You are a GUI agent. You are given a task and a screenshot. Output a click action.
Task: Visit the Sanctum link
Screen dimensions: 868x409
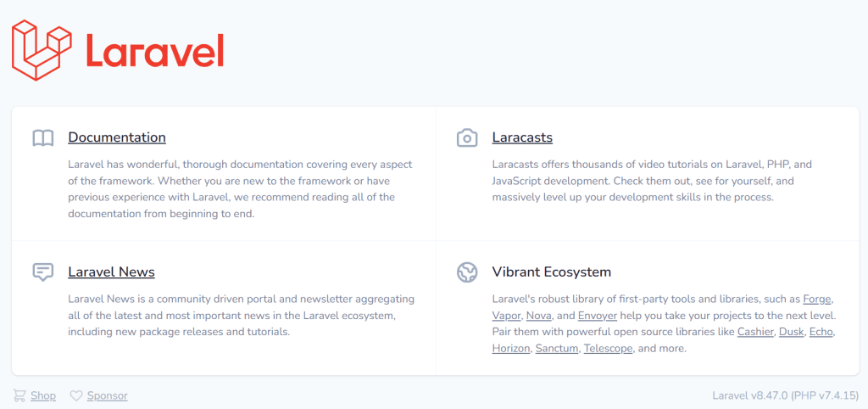(557, 348)
